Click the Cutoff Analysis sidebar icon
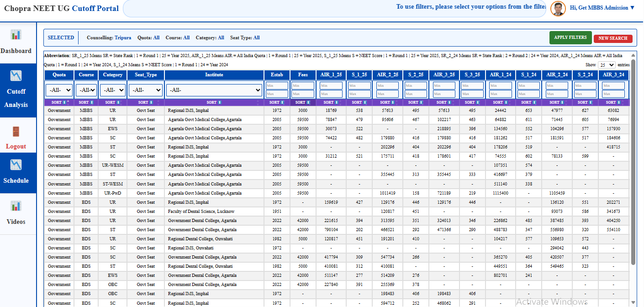The width and height of the screenshot is (644, 307). (x=16, y=76)
